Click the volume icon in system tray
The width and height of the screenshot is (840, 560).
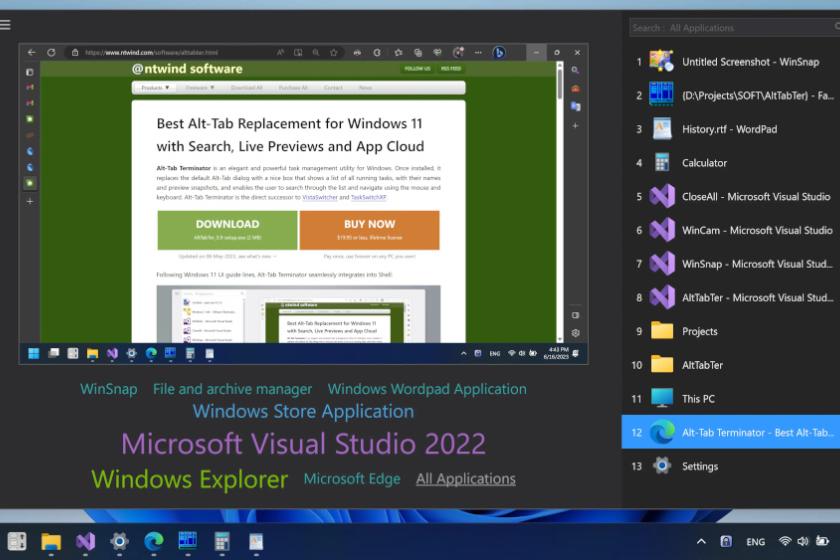[x=802, y=541]
